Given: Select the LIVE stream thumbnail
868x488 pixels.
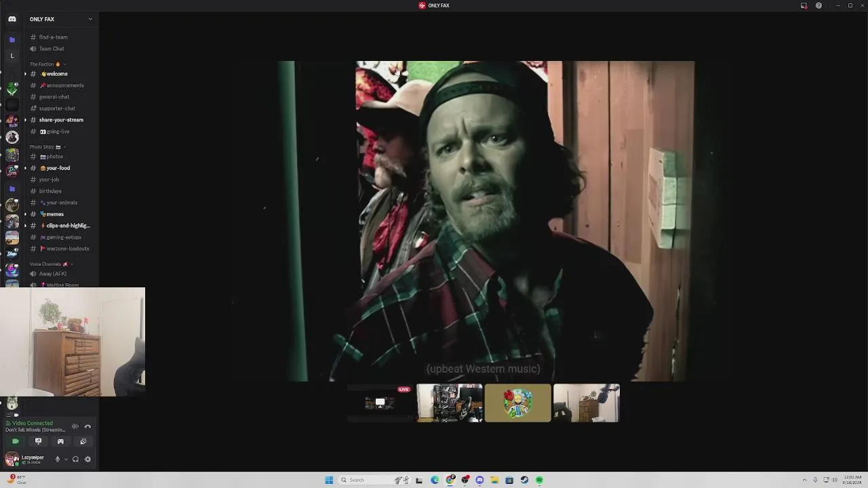Looking at the screenshot, I should [380, 403].
